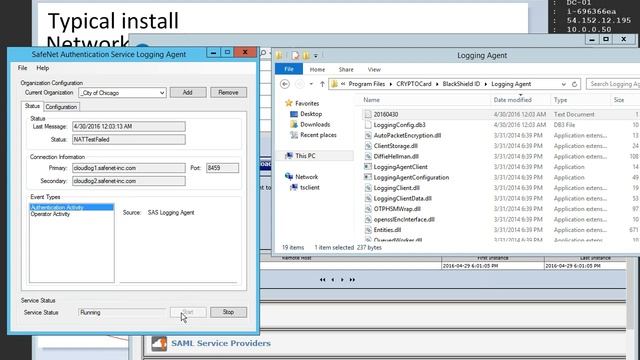Click the New folder quick access icon
Viewport: 640px width, 360px height.
coord(306,55)
